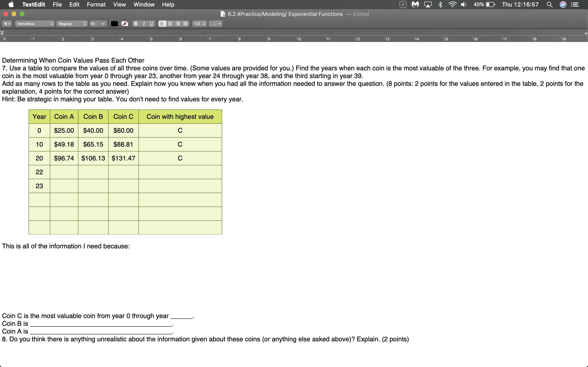The width and height of the screenshot is (588, 367).
Task: Justify the text alignment
Action: pos(186,23)
